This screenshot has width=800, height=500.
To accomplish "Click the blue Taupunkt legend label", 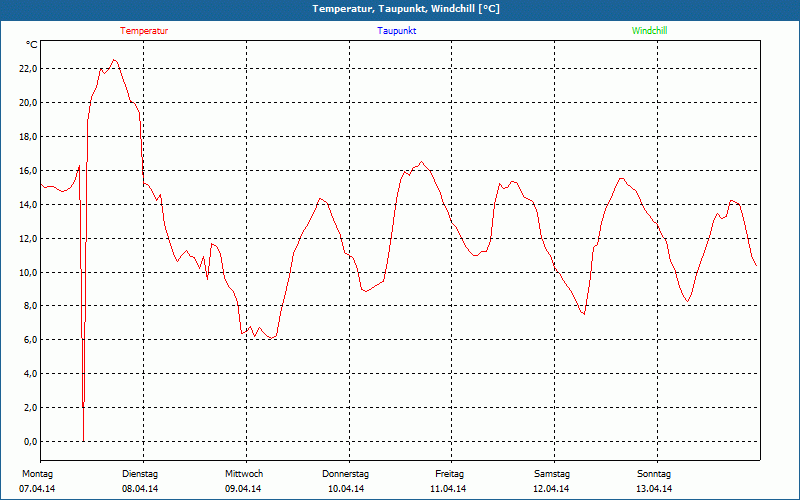I will [397, 31].
